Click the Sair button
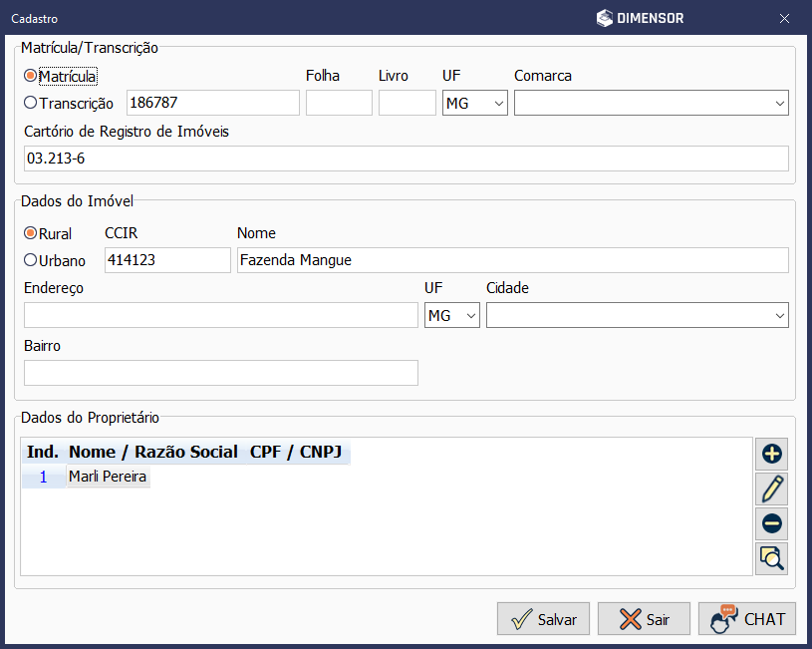The width and height of the screenshot is (812, 649). [644, 619]
